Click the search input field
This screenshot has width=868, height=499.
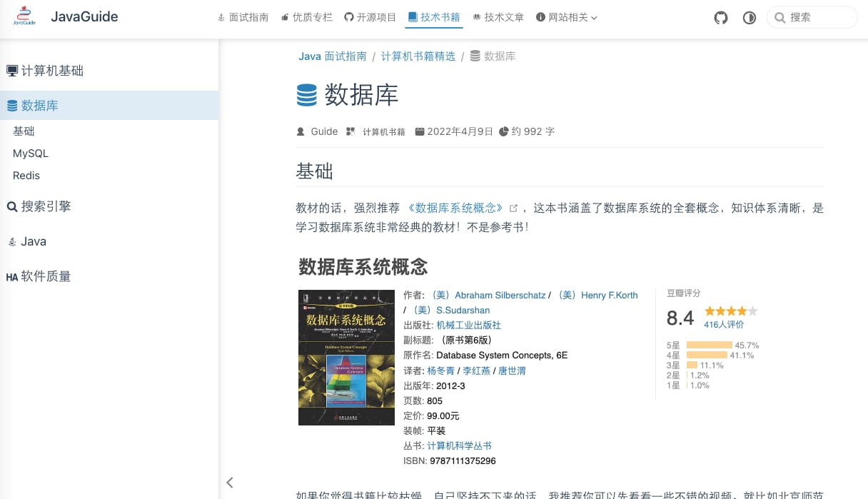coord(812,17)
